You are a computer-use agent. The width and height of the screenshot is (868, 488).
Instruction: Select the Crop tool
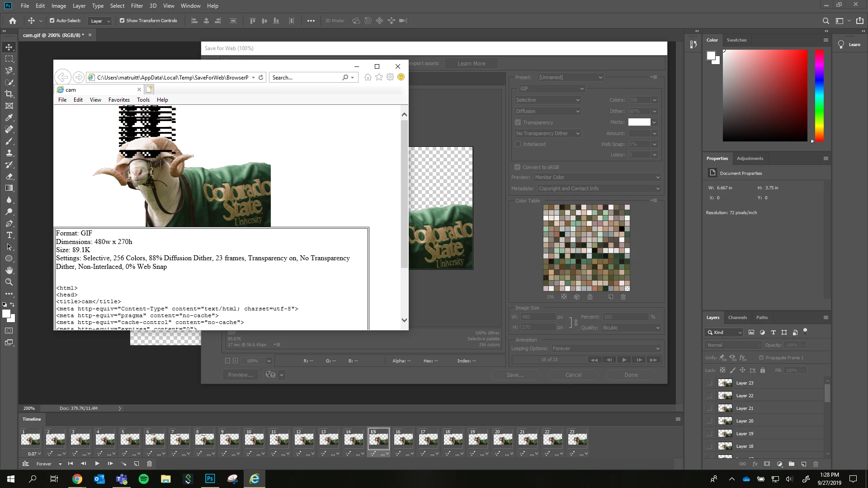point(9,94)
